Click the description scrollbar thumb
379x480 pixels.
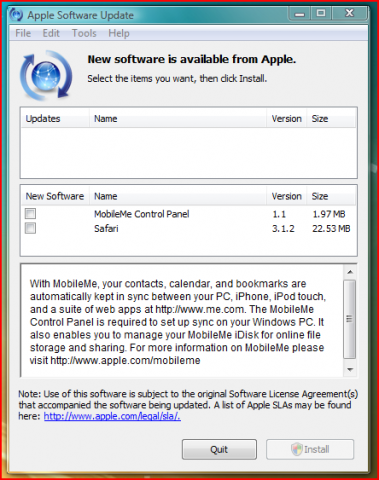click(350, 319)
